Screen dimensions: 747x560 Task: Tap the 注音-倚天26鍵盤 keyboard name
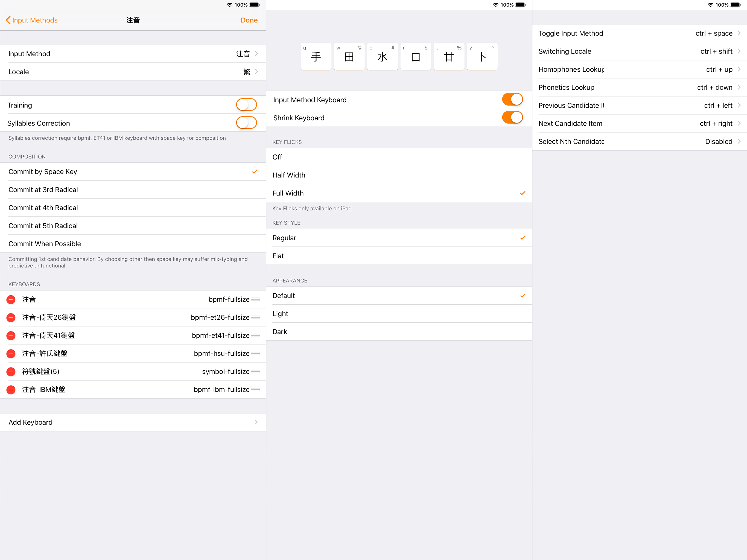[49, 317]
